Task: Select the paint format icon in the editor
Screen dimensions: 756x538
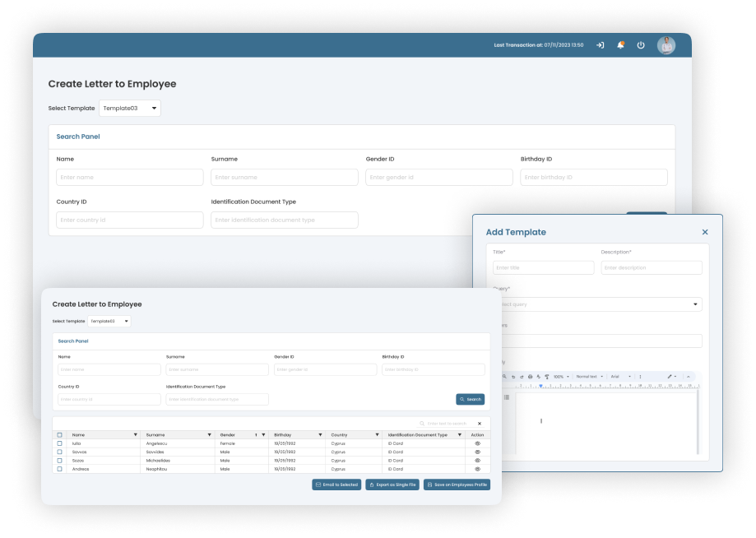Action: coord(547,377)
